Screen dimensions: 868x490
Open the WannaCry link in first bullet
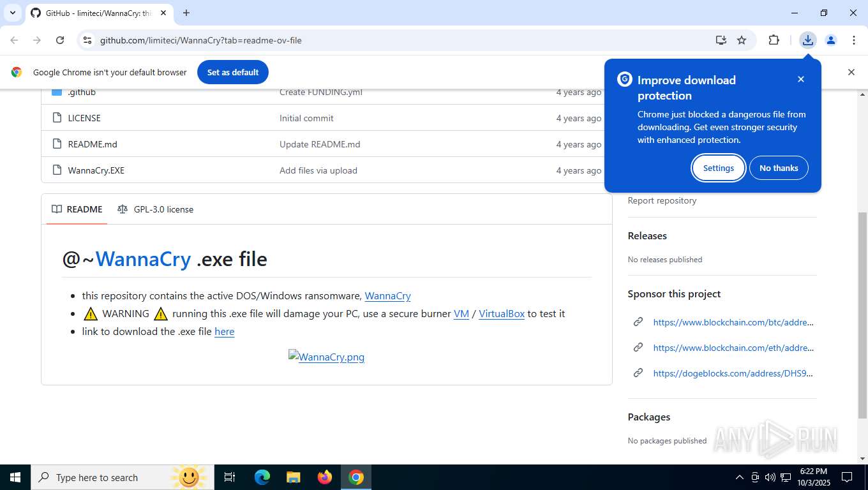387,296
